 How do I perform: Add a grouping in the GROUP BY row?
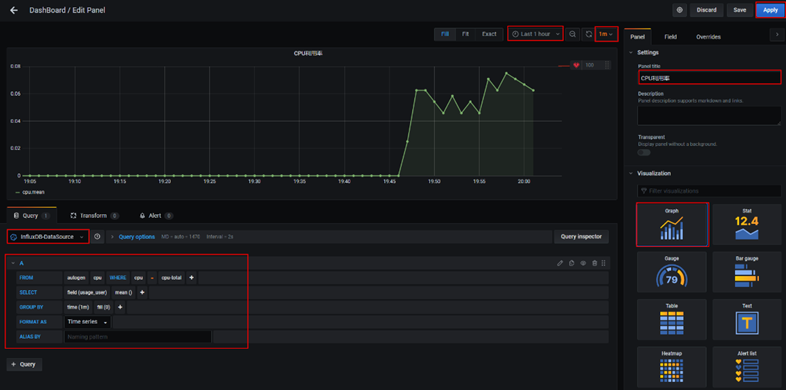coord(120,307)
